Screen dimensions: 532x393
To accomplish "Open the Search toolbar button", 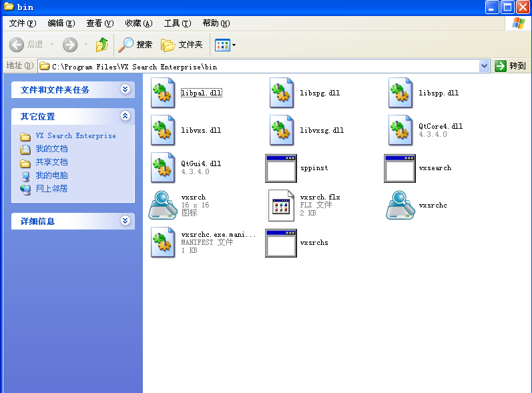I will [x=136, y=45].
